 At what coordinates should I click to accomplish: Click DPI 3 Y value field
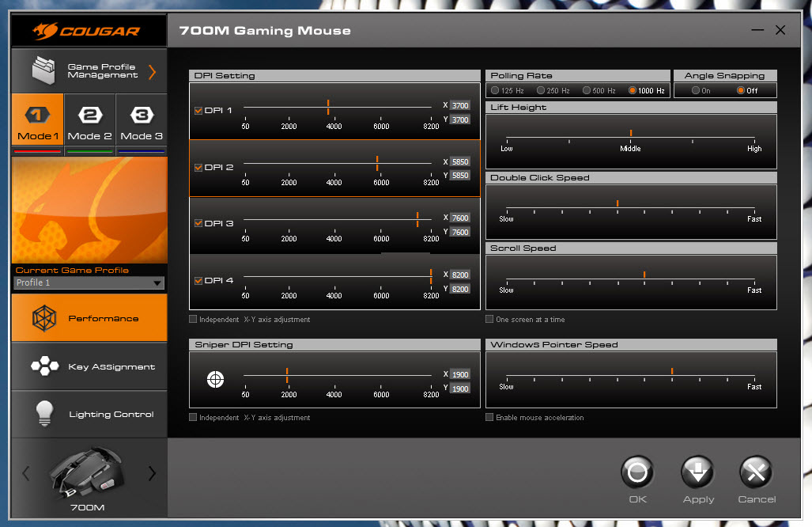pos(460,232)
